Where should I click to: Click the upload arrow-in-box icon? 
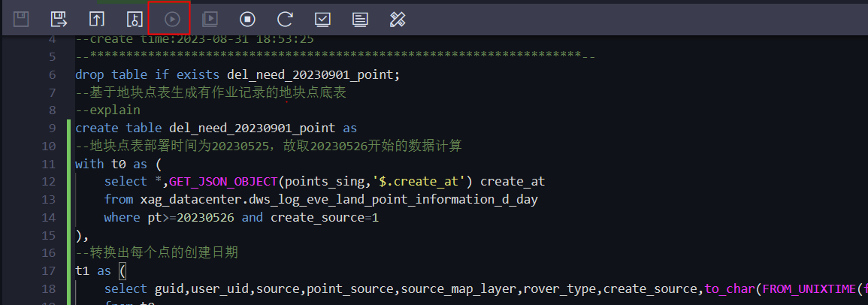[97, 19]
